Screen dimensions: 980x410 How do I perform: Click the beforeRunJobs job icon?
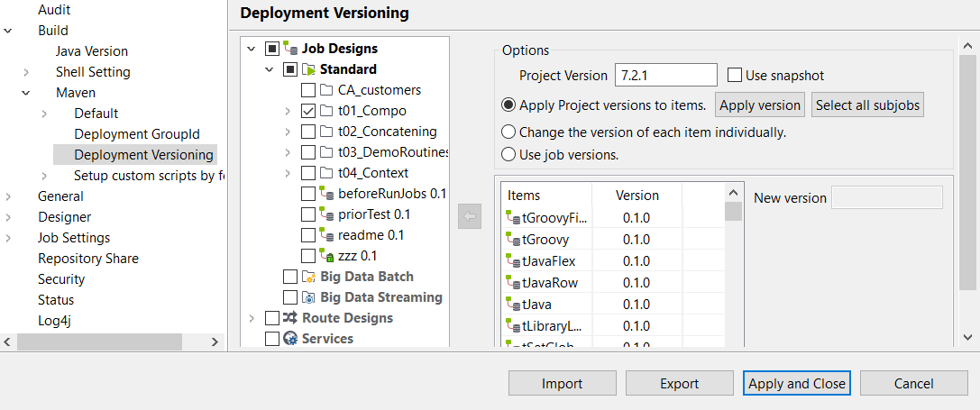[327, 194]
